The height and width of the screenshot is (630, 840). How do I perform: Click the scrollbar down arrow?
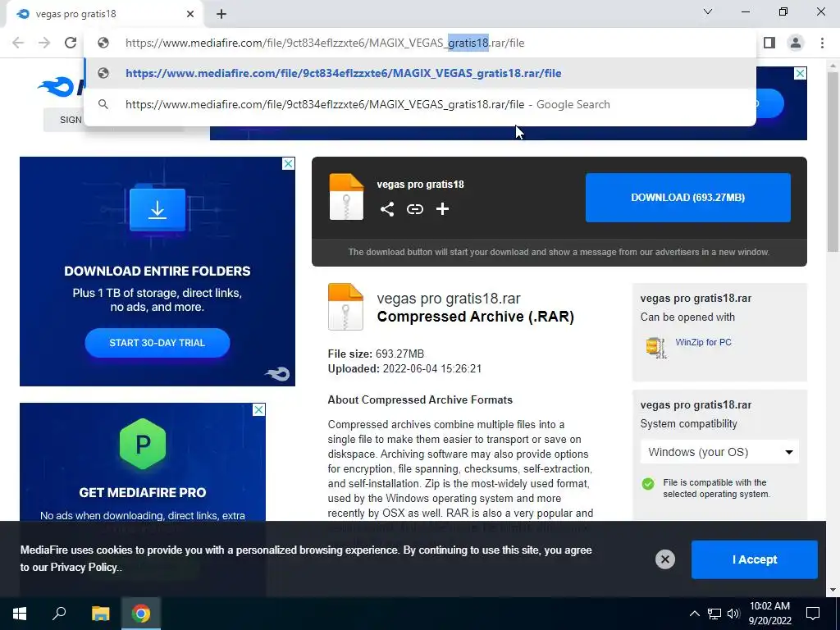(x=833, y=590)
